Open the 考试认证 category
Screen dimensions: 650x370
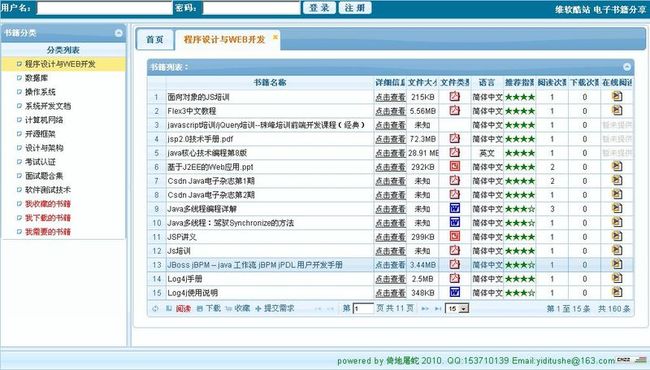40,162
